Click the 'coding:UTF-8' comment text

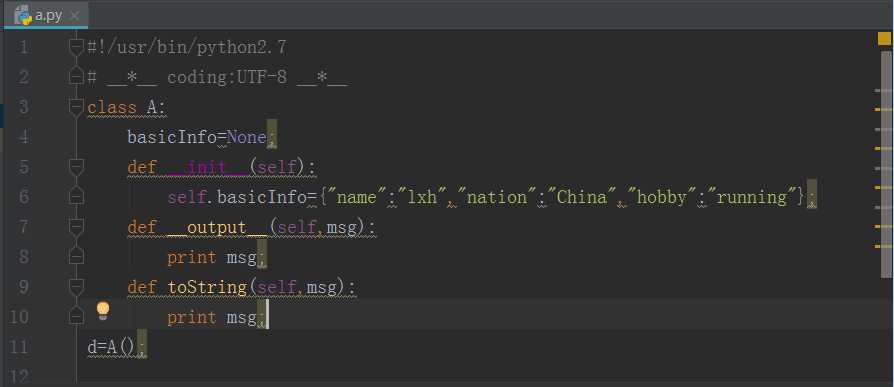pos(226,77)
